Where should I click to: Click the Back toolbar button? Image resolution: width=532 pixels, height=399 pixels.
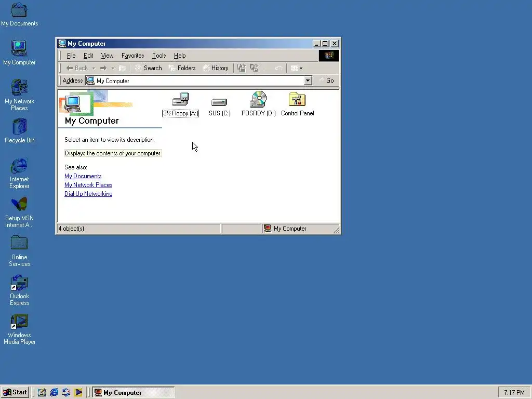pos(77,68)
